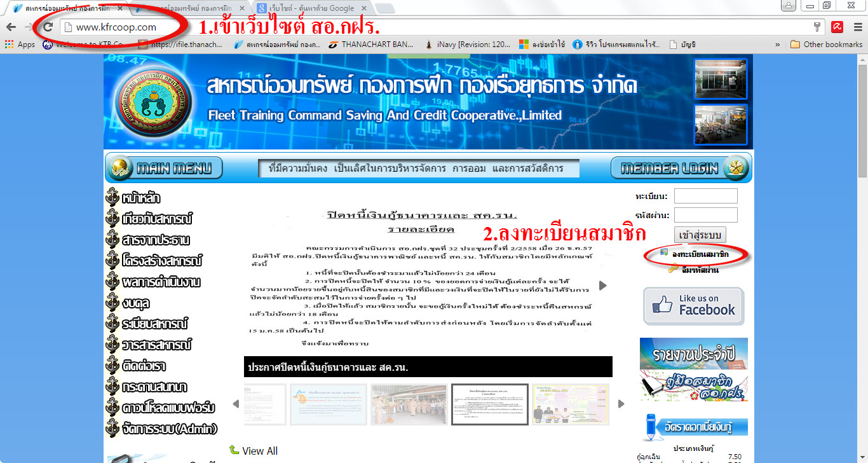Click the ลงทะเบียนสมาชิก registration link

pos(700,254)
